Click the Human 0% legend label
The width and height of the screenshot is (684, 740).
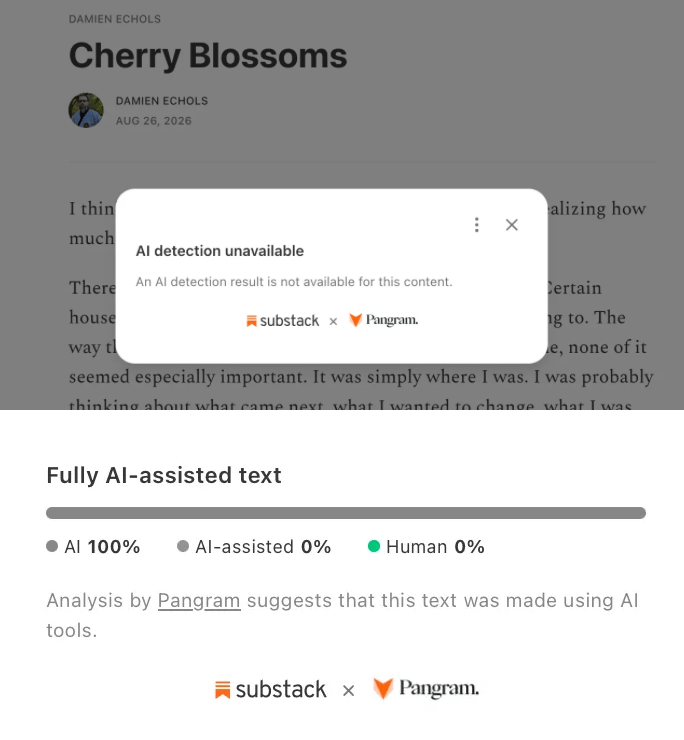coord(435,547)
